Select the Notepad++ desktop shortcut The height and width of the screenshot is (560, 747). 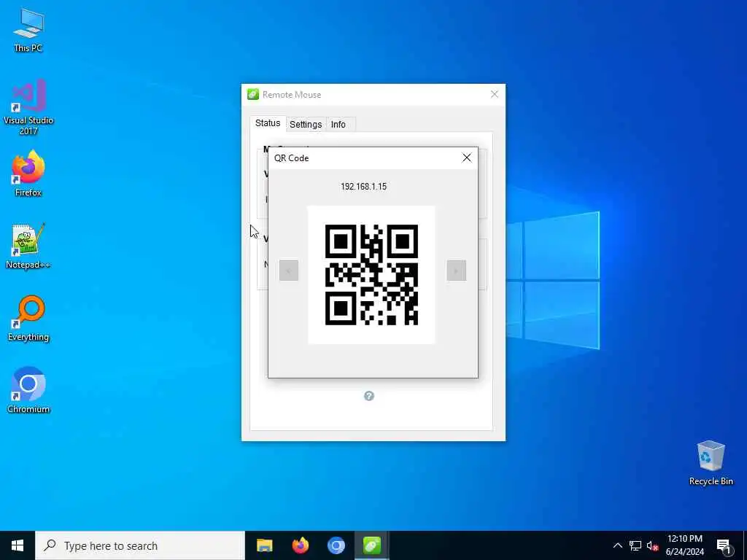(x=28, y=246)
